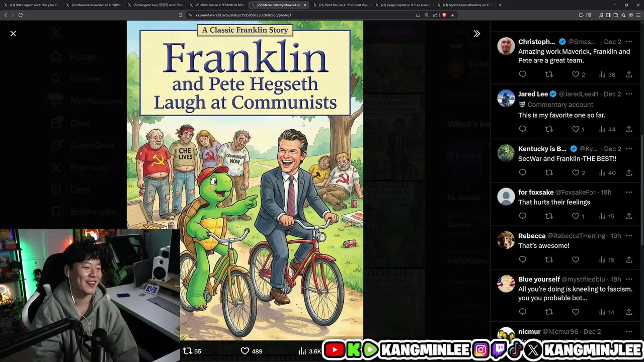The width and height of the screenshot is (644, 362).
Task: Open the @mystifiedblu handle link
Action: tap(583, 280)
